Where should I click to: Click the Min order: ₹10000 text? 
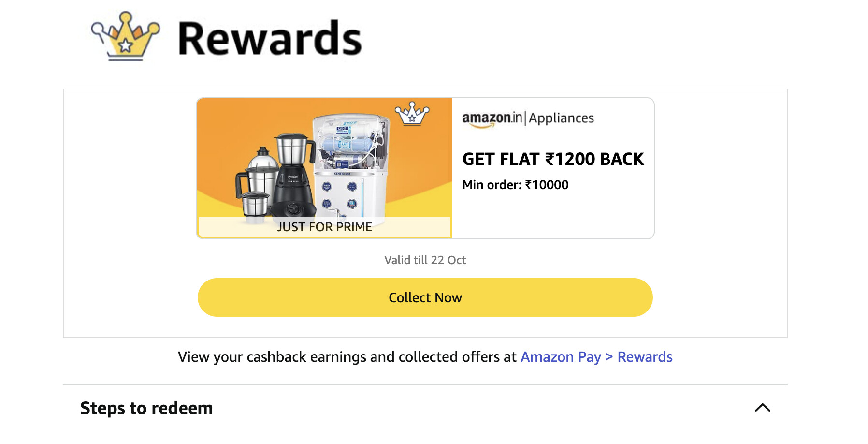point(515,185)
